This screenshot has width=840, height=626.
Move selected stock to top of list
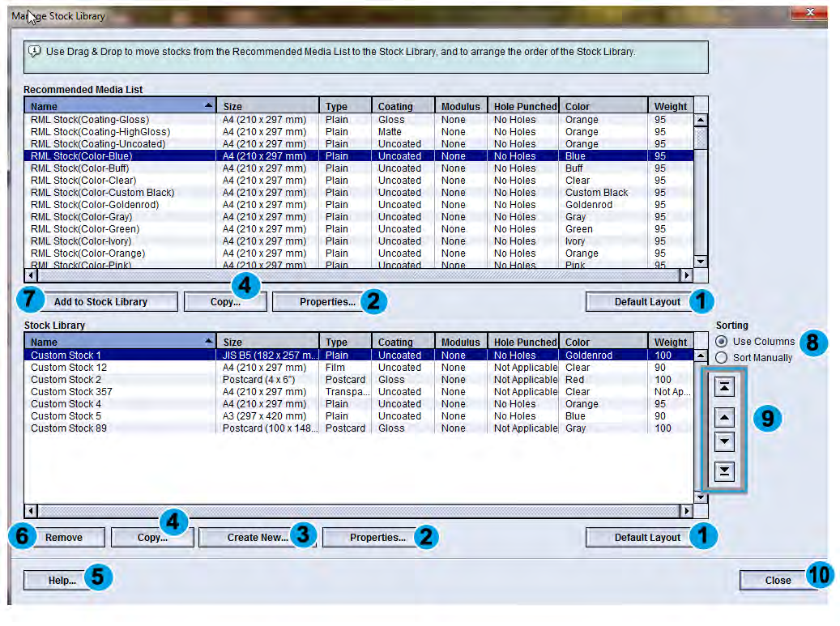pos(724,386)
